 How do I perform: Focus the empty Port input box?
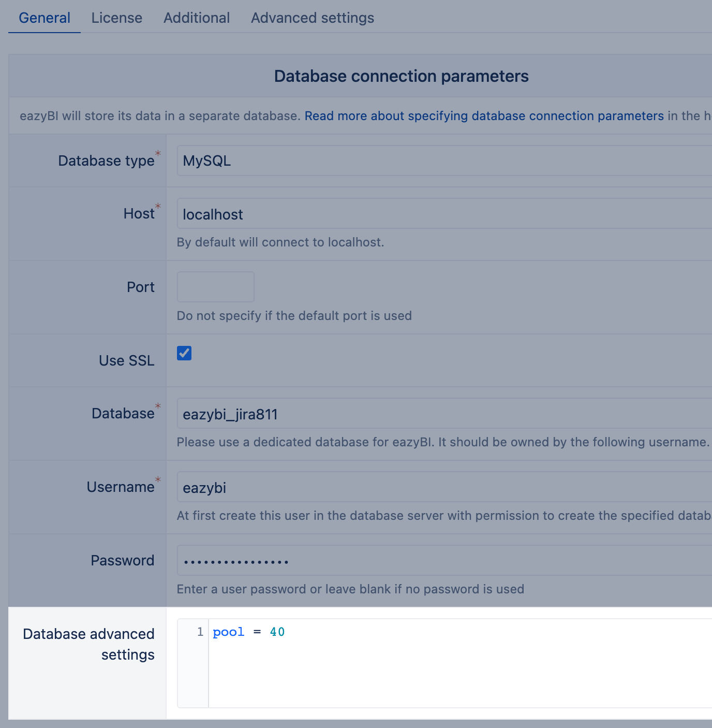(216, 287)
